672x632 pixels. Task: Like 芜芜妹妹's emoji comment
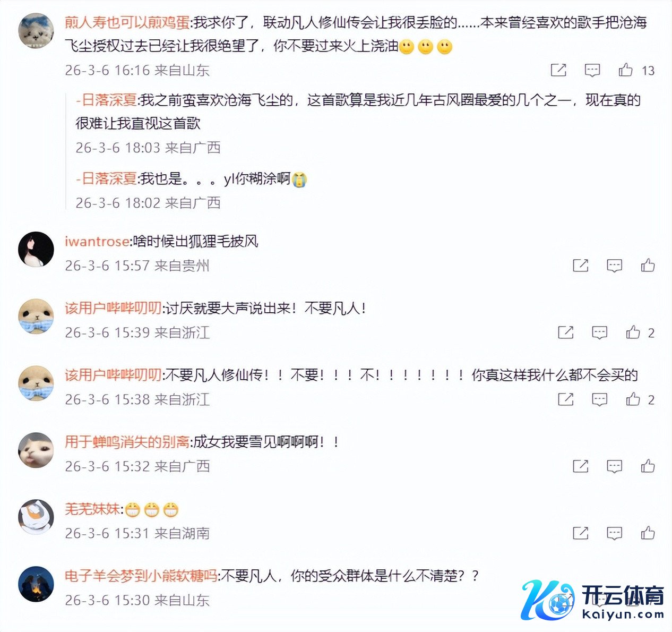click(x=648, y=533)
